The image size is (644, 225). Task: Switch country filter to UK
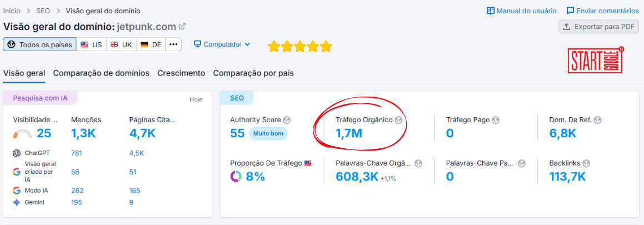121,44
